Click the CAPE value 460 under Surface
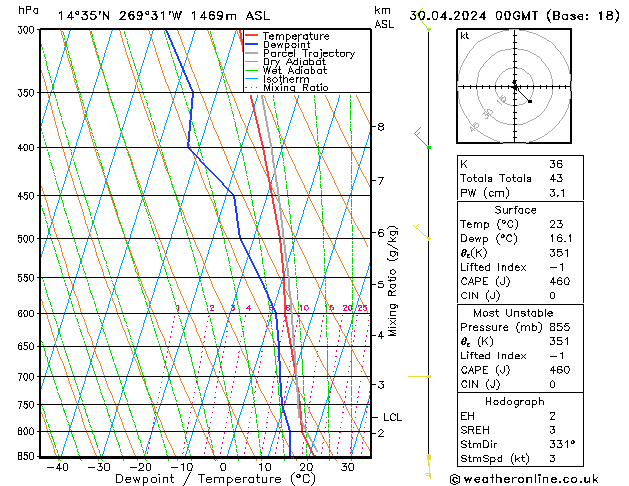The height and width of the screenshot is (486, 629). click(560, 281)
